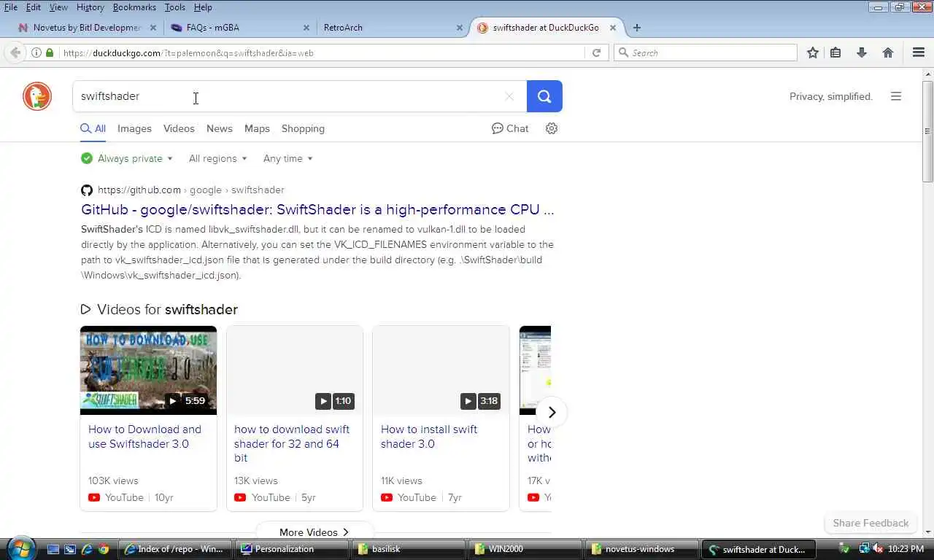Screen dimensions: 934x560
Task: Click the GitHub favicon beside the result URL
Action: (x=87, y=190)
